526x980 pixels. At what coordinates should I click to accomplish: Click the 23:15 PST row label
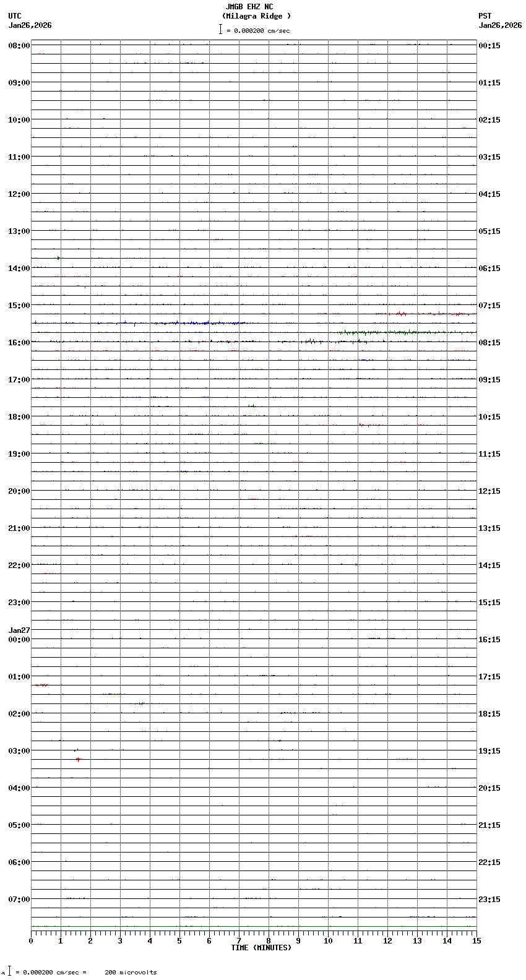pos(489,900)
